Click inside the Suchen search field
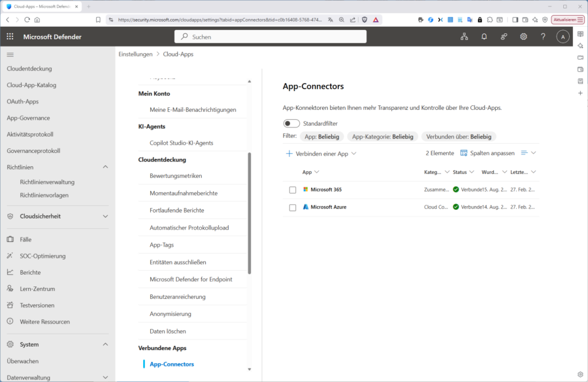Image resolution: width=588 pixels, height=382 pixels. pyautogui.click(x=270, y=37)
